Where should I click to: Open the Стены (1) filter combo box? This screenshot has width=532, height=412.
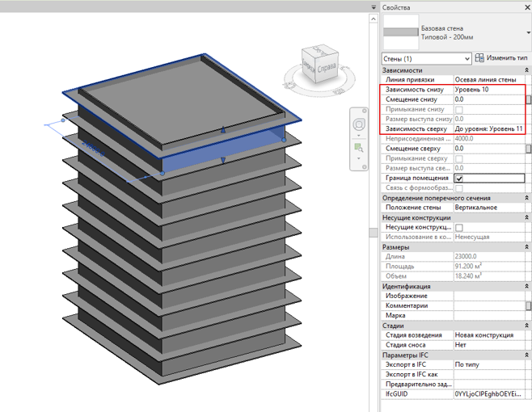426,59
